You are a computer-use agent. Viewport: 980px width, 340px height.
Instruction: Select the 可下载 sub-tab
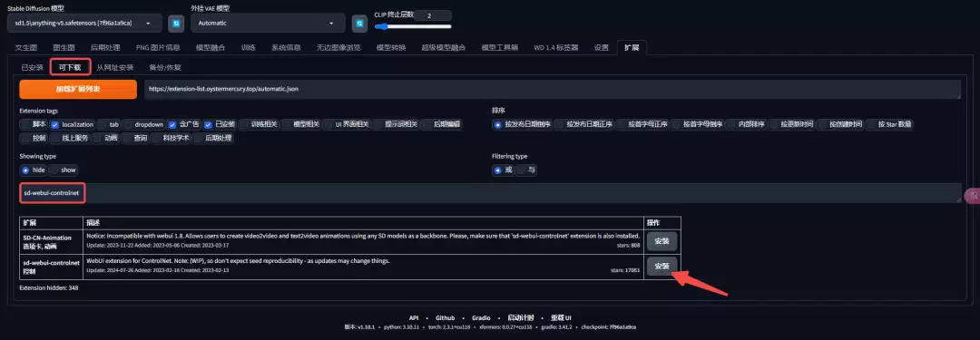coord(70,67)
